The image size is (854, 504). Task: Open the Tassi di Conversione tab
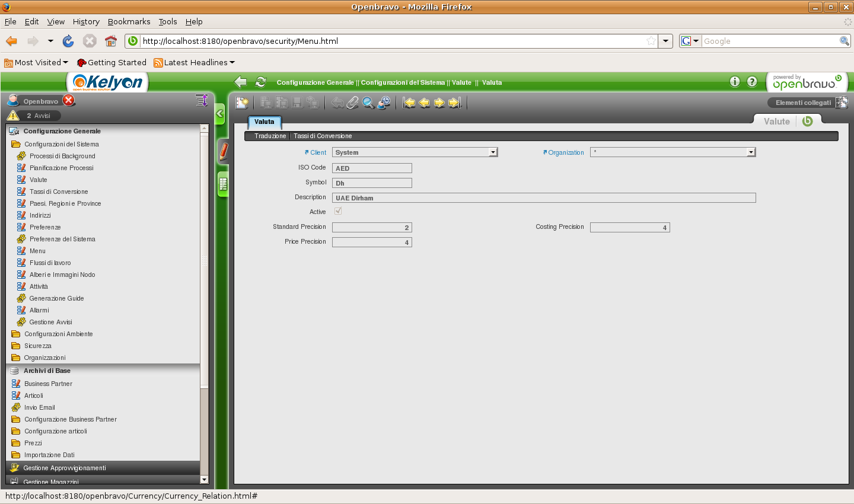pos(323,136)
